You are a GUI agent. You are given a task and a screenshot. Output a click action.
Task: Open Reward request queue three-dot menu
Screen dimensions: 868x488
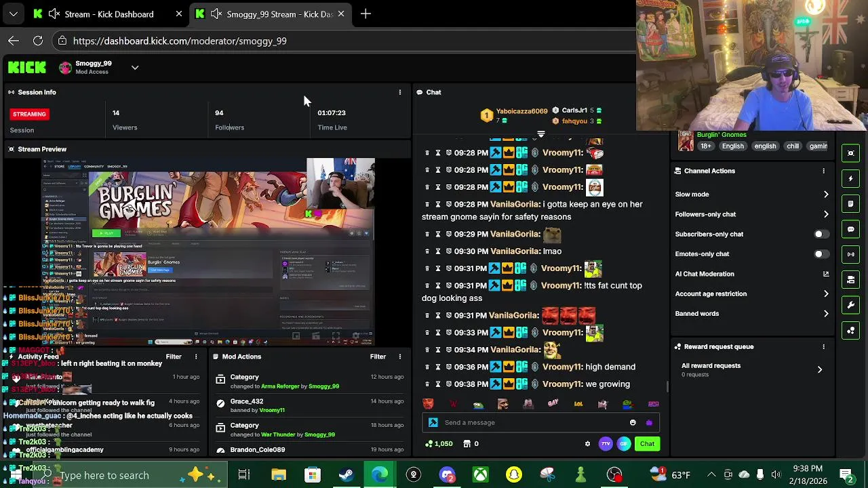point(823,346)
